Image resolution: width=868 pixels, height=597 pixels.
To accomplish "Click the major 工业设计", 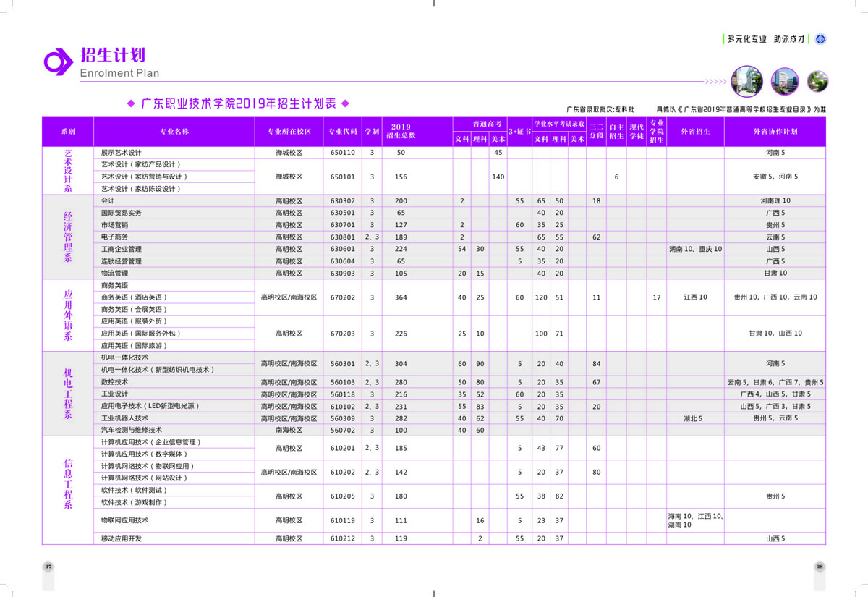I will [x=114, y=394].
